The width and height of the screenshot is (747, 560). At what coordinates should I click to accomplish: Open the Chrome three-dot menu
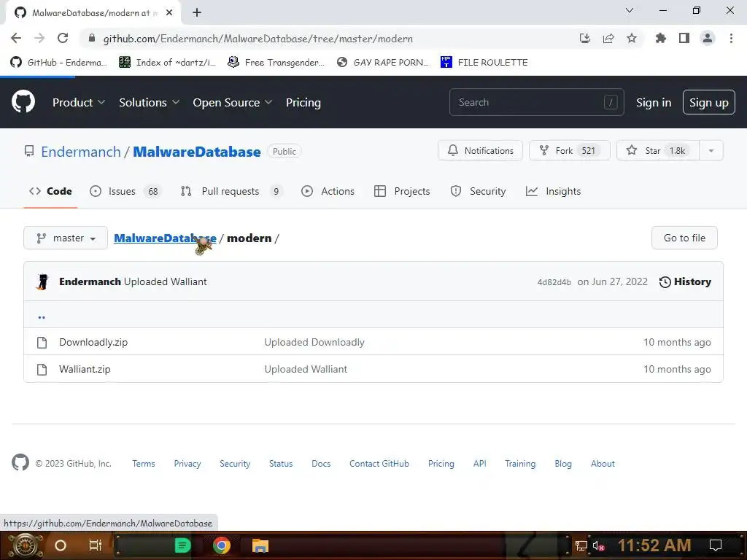point(731,38)
